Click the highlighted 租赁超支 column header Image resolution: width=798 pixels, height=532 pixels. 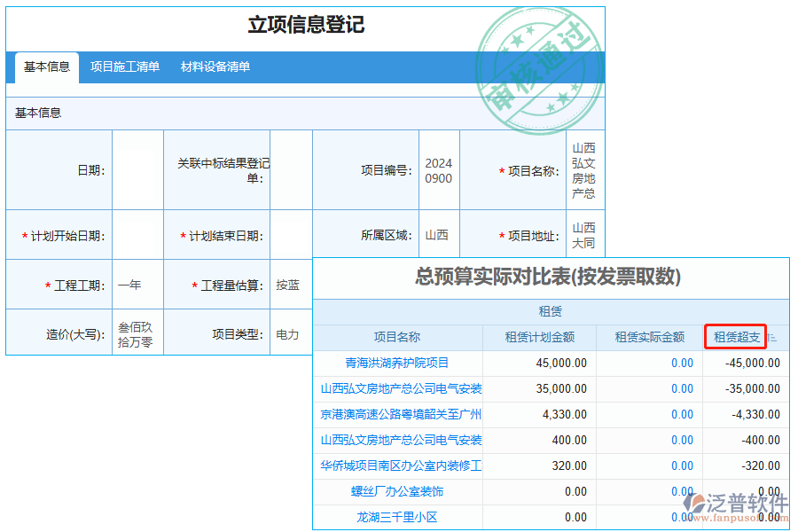[737, 337]
